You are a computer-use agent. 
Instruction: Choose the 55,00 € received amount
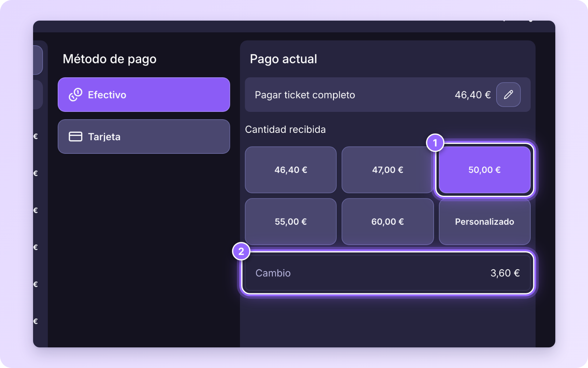point(291,222)
